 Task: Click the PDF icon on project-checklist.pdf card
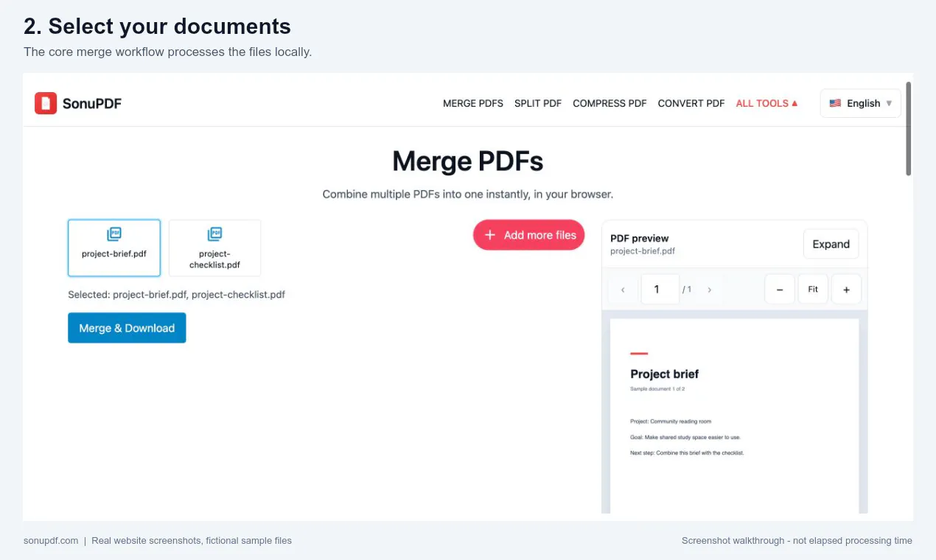(214, 234)
